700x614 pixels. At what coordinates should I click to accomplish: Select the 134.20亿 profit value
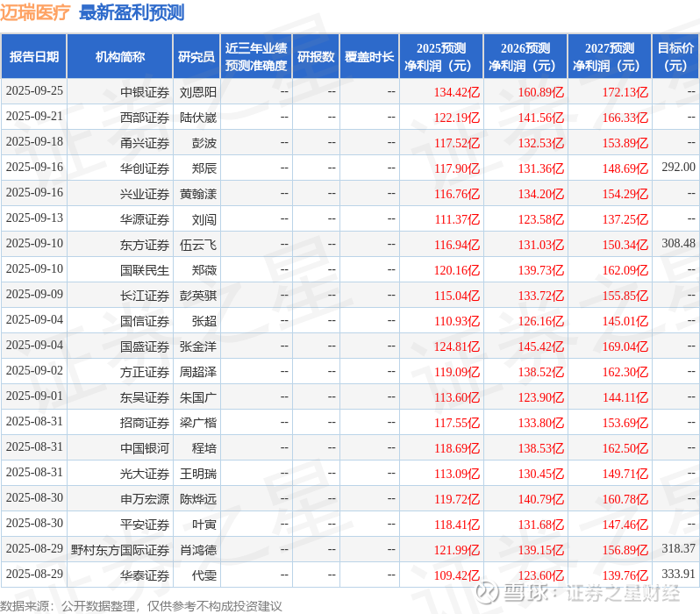point(541,194)
